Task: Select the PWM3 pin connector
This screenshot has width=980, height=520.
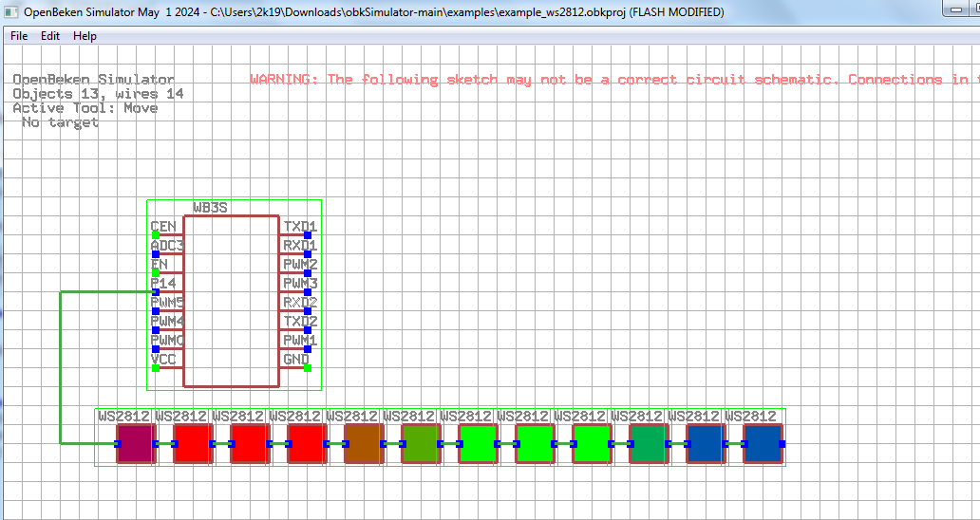Action: tap(308, 292)
